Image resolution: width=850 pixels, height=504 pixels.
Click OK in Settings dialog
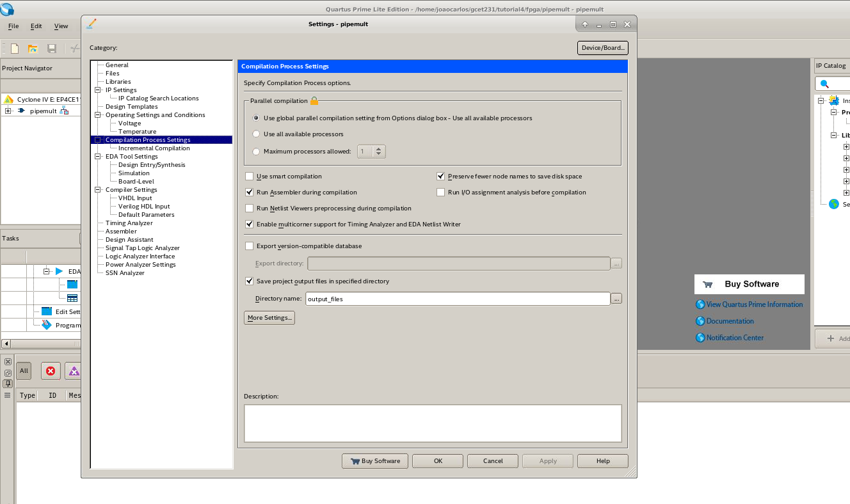click(x=438, y=461)
